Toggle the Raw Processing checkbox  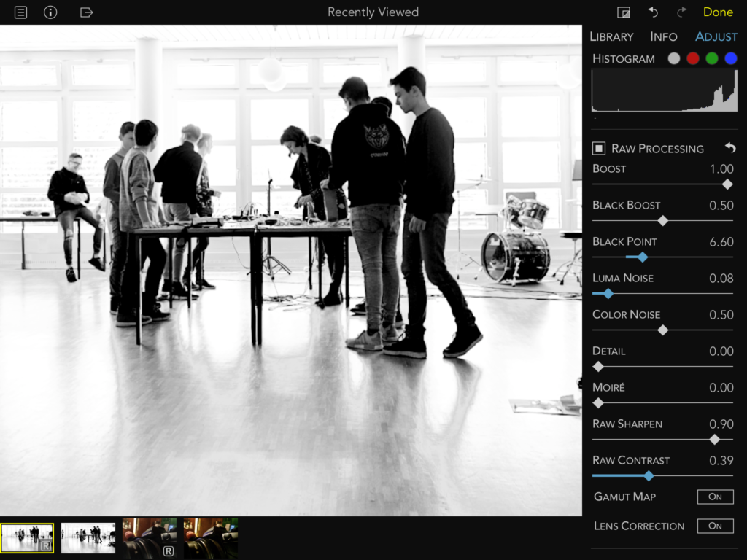599,148
